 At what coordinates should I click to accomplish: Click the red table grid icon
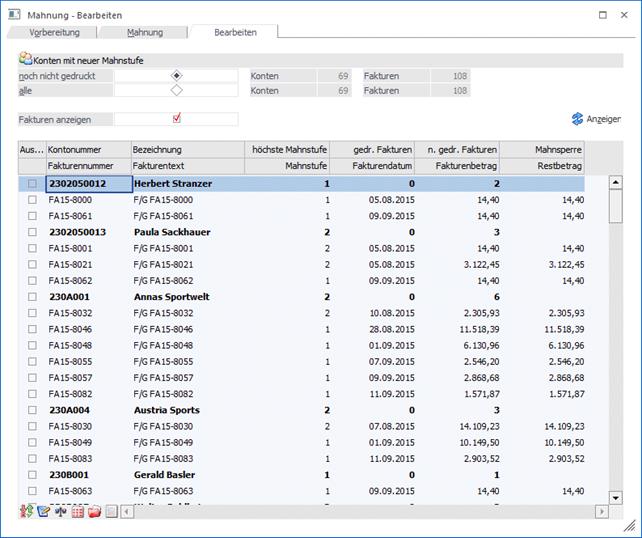pos(77,512)
